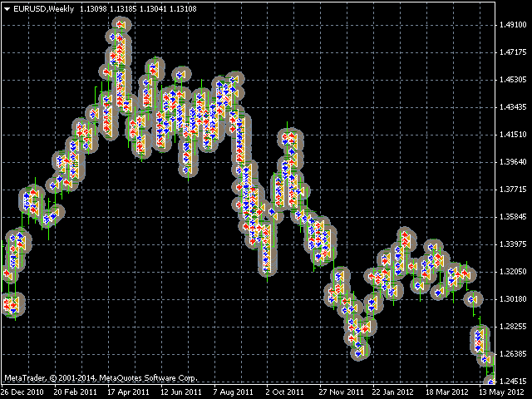Click the 27 Nov 2011 date label
Image resolution: width=532 pixels, height=399 pixels.
[341, 392]
